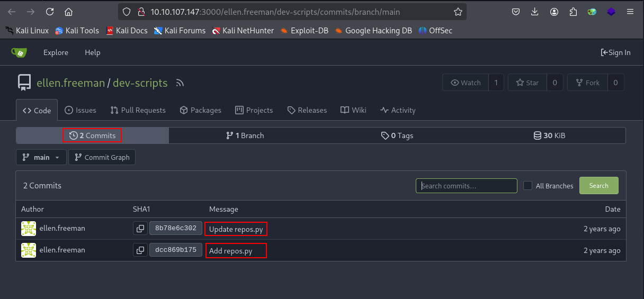This screenshot has width=644, height=299.
Task: Open the Update repos.py commit message
Action: (236, 229)
